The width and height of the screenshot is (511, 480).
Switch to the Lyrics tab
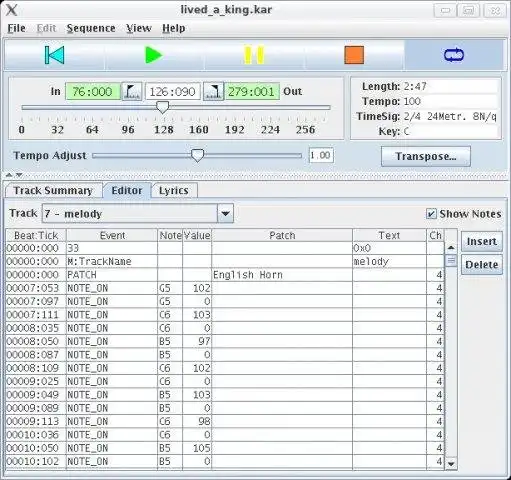pos(174,191)
